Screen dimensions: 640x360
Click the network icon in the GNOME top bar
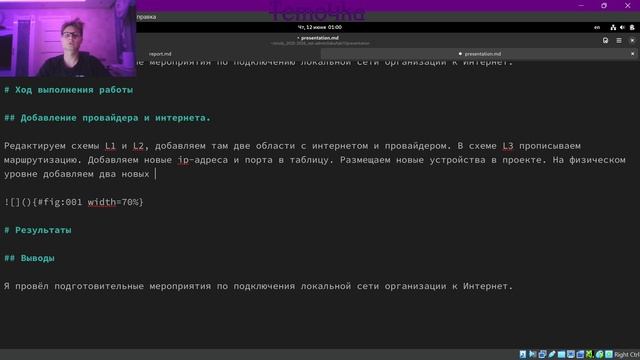613,27
